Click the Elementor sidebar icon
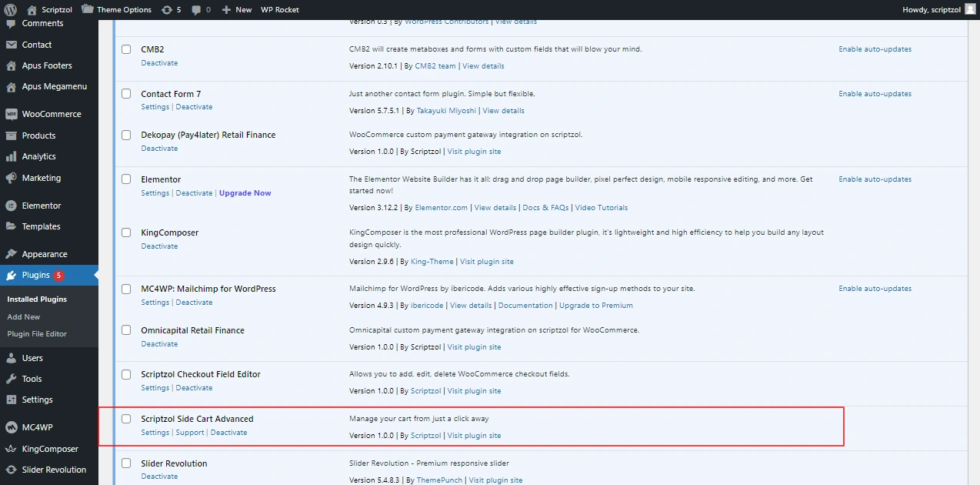The width and height of the screenshot is (980, 485). [x=11, y=206]
